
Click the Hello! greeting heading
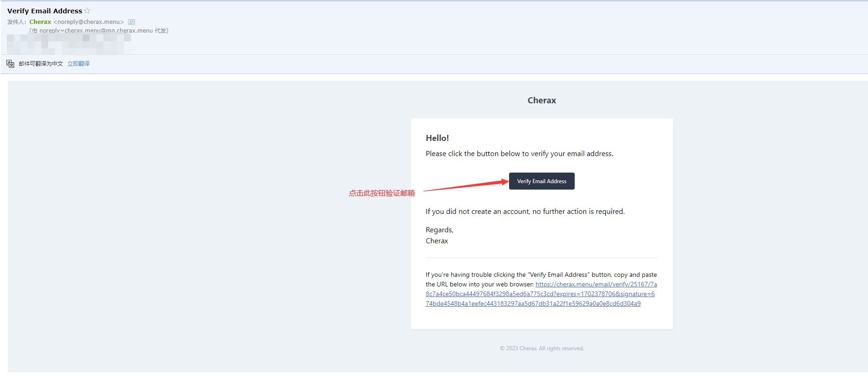point(437,138)
